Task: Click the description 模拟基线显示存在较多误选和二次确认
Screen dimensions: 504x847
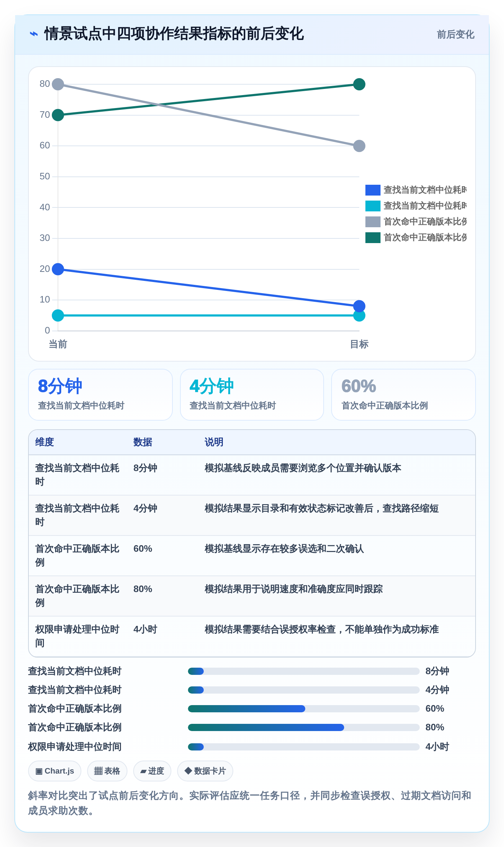Action: click(x=284, y=549)
